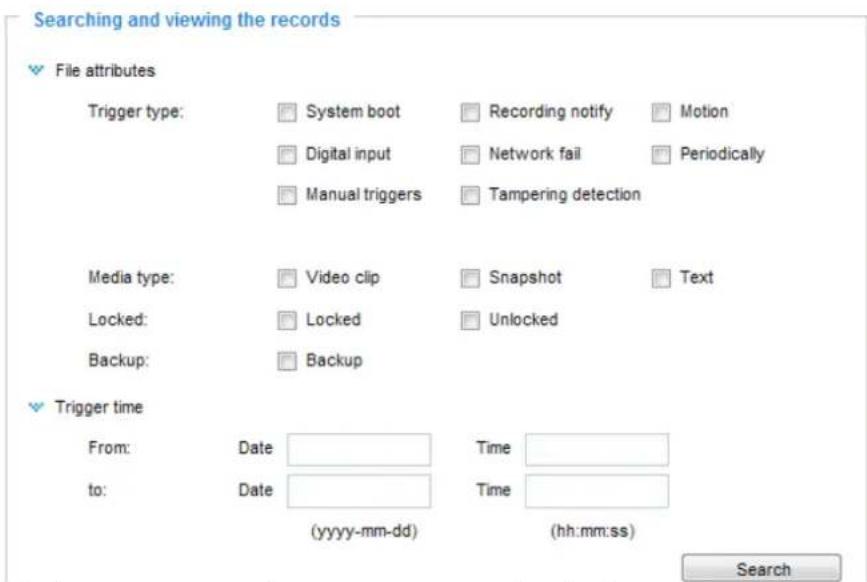Click the (hh:mm:ss) format hint
This screenshot has width=867, height=582.
[592, 531]
